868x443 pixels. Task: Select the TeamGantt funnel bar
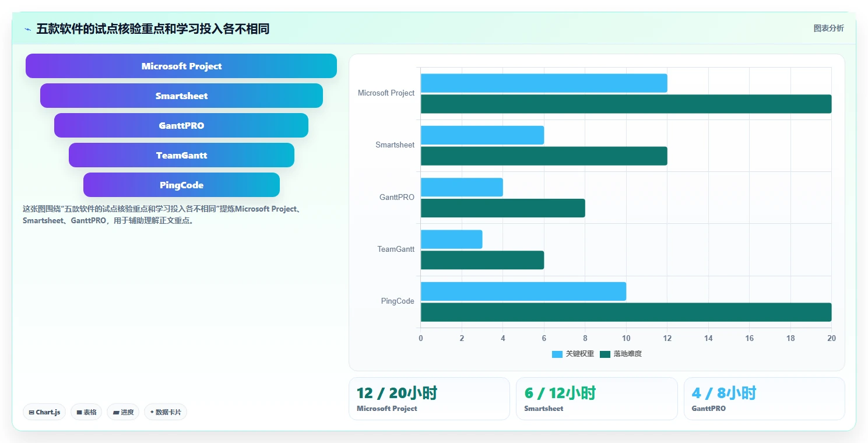pyautogui.click(x=181, y=155)
